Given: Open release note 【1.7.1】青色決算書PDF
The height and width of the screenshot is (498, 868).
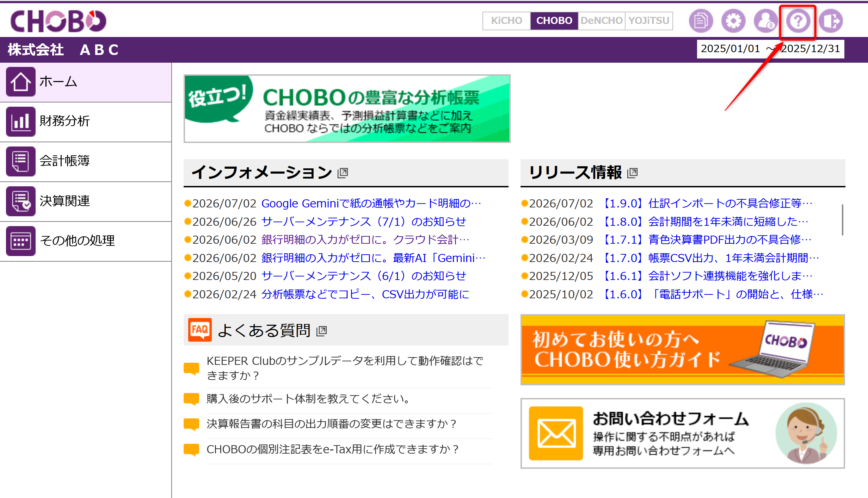Looking at the screenshot, I should [706, 240].
